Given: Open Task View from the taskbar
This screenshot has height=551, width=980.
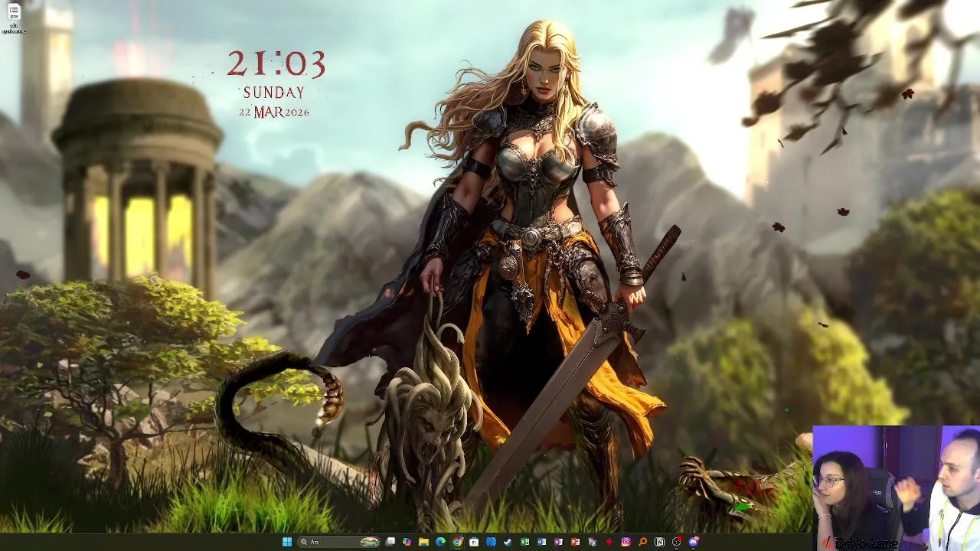Looking at the screenshot, I should [x=390, y=542].
